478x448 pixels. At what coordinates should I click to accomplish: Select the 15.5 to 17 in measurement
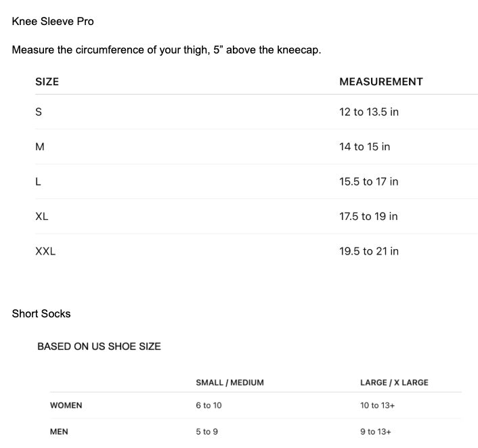(x=368, y=182)
